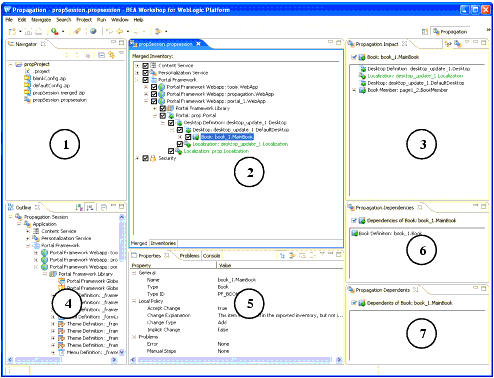This screenshot has height=378, width=494.
Task: Select the Propagation perspective button
Action: click(450, 32)
